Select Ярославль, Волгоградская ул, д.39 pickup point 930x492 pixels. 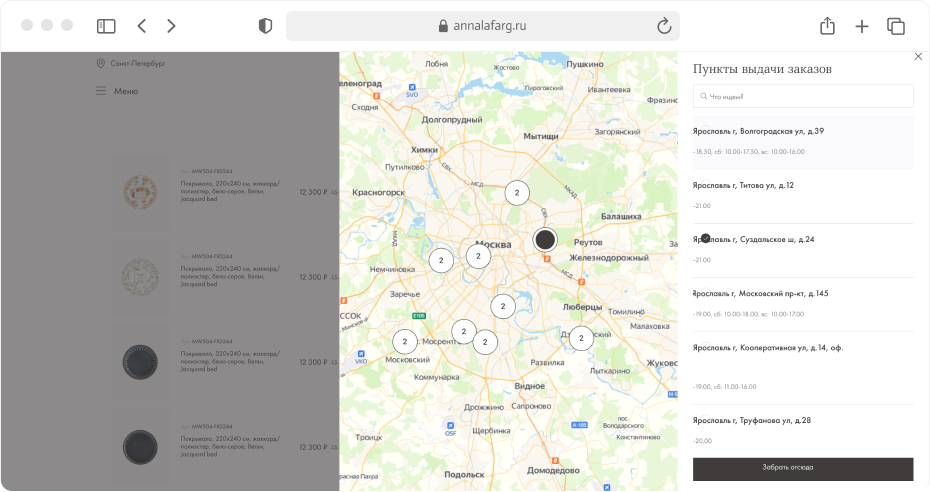click(803, 142)
